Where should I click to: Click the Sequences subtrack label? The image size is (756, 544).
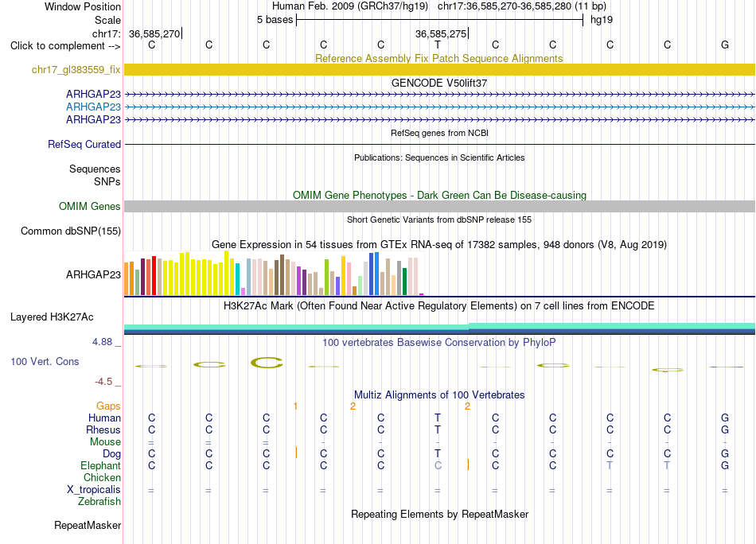[95, 169]
